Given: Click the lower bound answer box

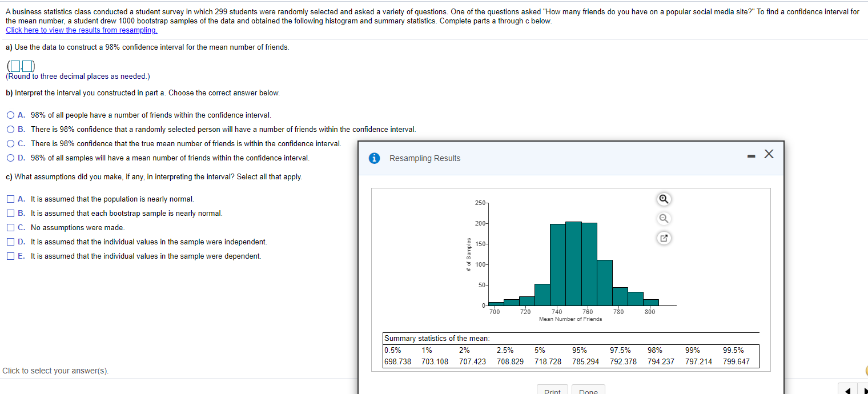Looking at the screenshot, I should tap(15, 66).
